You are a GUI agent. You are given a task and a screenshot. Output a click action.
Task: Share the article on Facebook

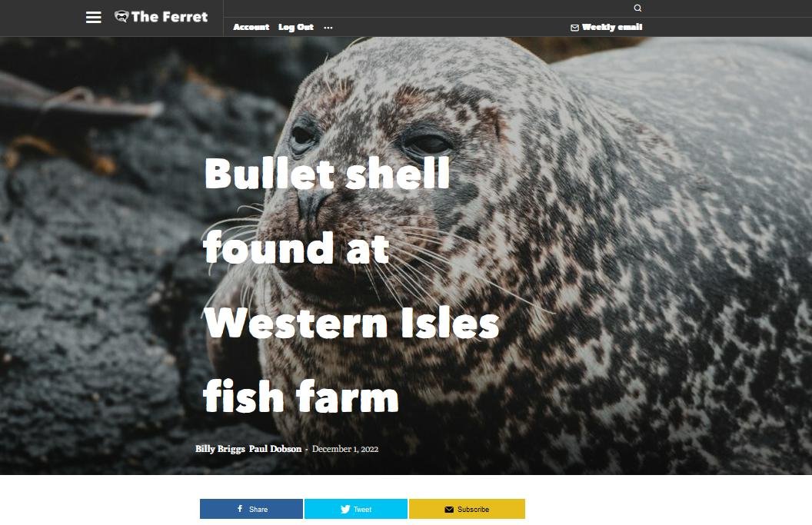coord(251,509)
